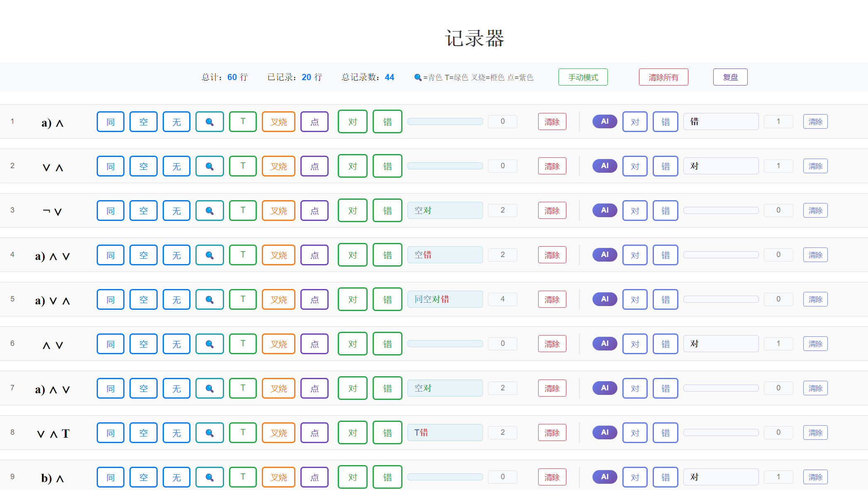Click the 空 icon in row 6
The height and width of the screenshot is (490, 868).
pyautogui.click(x=143, y=343)
